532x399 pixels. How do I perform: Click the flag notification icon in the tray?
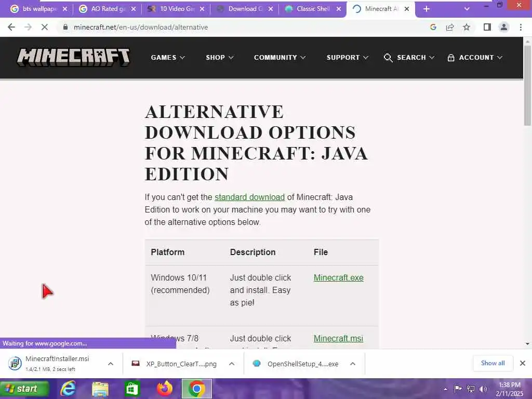(458, 389)
